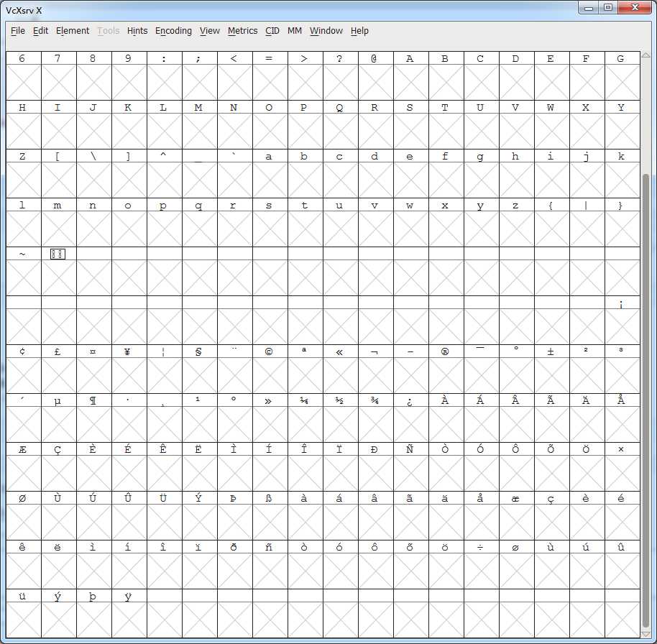Select the glyph cell for uppercase Z
The width and height of the screenshot is (657, 644).
point(24,174)
